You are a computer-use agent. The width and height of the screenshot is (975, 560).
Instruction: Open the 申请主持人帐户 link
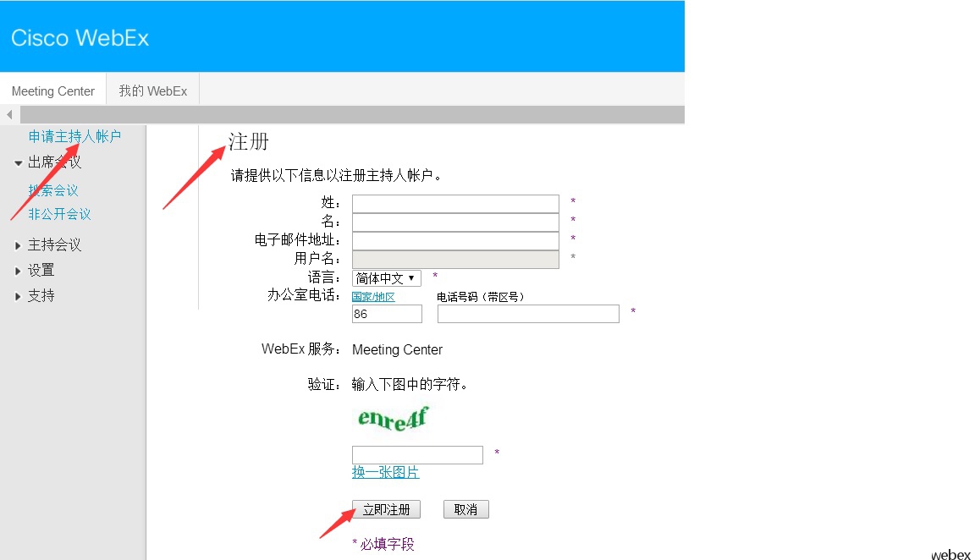(x=74, y=136)
